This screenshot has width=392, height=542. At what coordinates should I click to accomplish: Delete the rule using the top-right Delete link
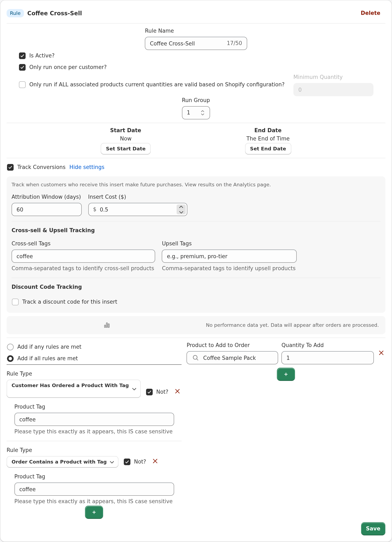tap(370, 13)
